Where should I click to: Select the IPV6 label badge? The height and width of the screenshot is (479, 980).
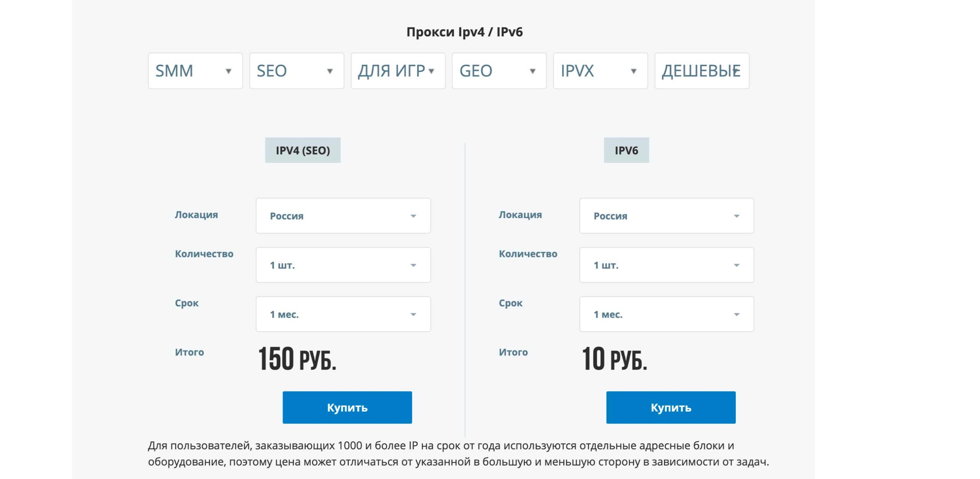(626, 150)
